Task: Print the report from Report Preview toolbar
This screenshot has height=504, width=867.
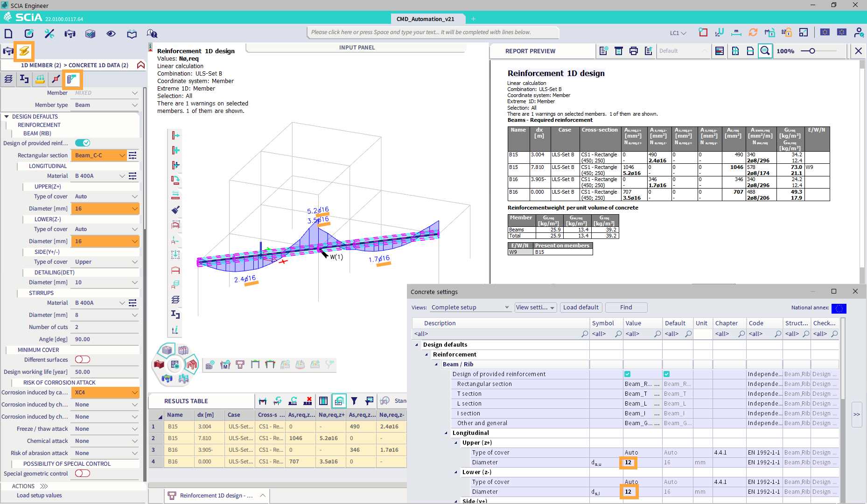Action: pyautogui.click(x=633, y=51)
